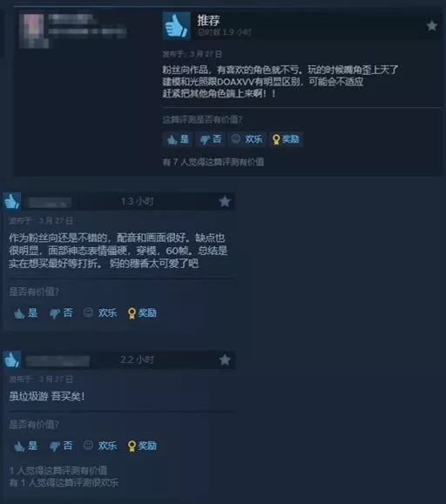Click thumbs-up icon beside the 2.2 小时 review
Screen dimensions: 446x504
(12, 360)
